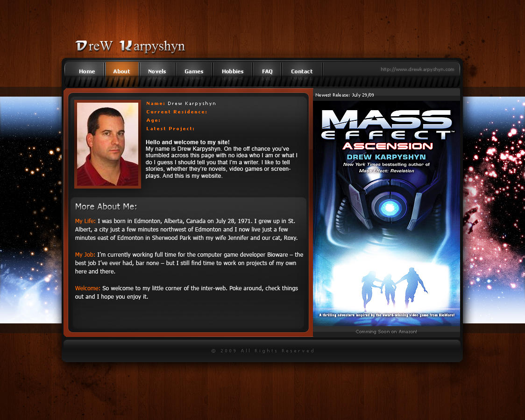
Task: Click the 2009 All Rights Reserved footer
Action: coord(263,351)
